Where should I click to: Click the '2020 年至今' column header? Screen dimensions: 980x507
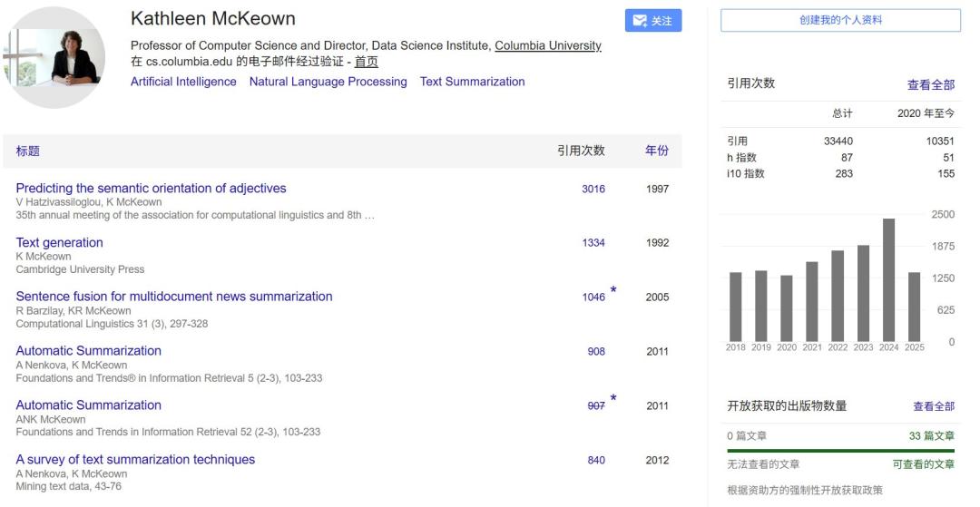point(926,113)
